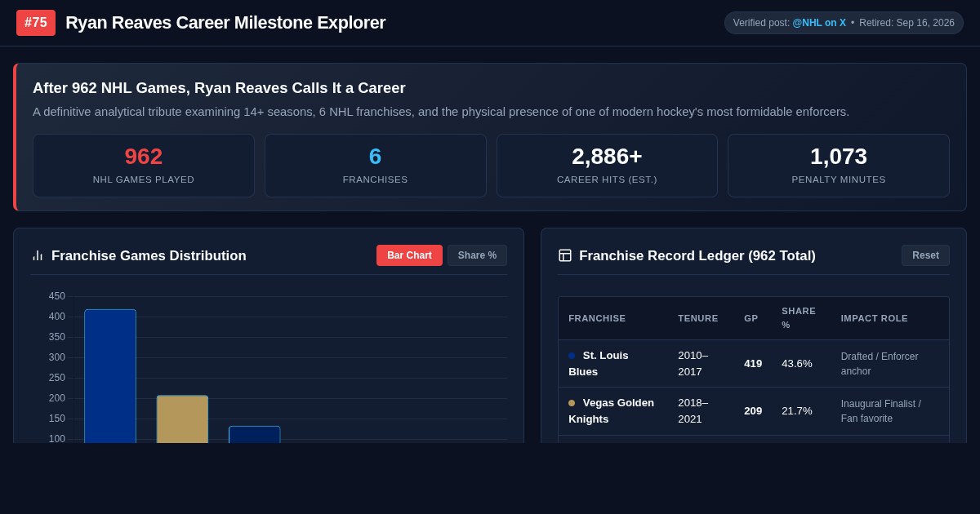Sort by the FRANCHISE column header
This screenshot has width=980, height=514.
[x=597, y=318]
